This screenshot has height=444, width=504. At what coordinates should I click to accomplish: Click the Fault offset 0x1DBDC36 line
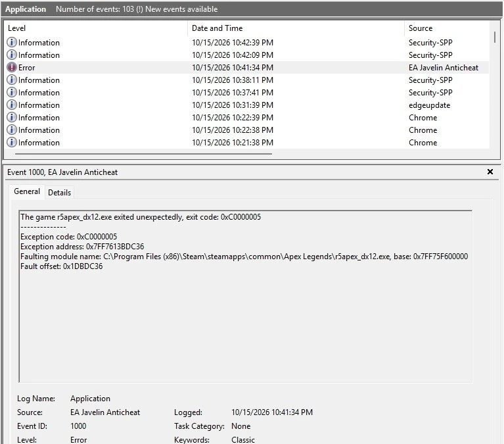click(61, 266)
